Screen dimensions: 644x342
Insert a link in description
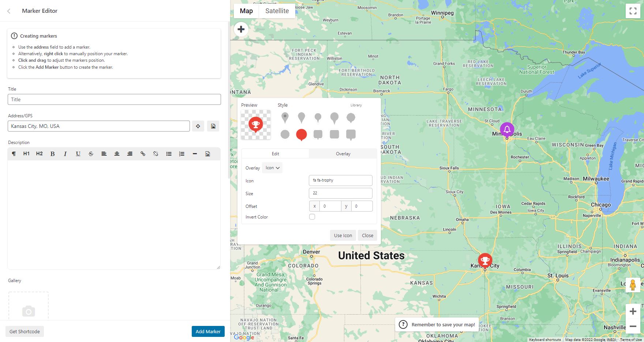143,154
